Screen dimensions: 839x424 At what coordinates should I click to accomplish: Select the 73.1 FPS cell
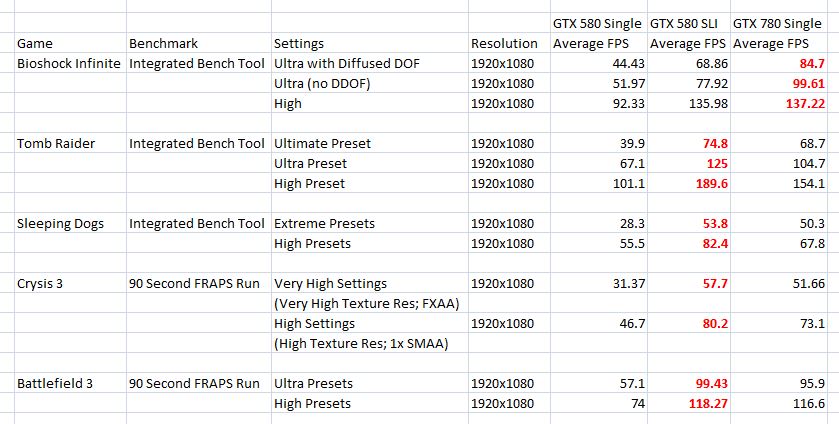(779, 323)
